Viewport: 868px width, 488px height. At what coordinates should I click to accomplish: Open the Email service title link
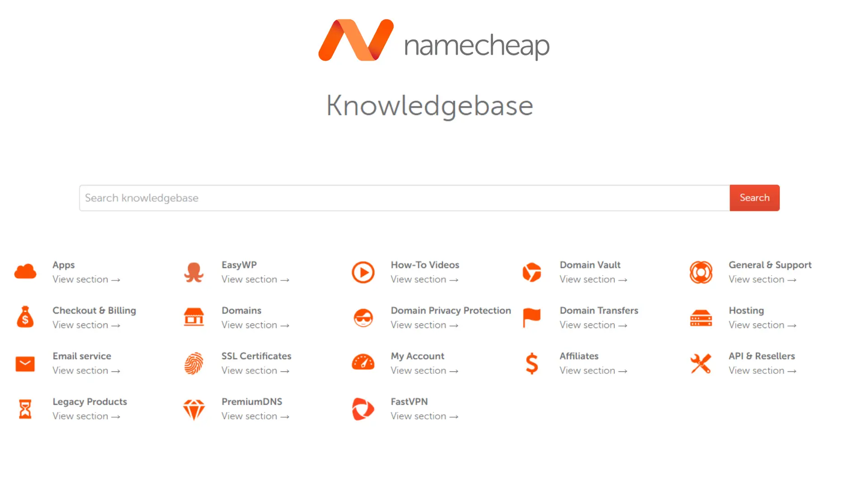click(82, 356)
